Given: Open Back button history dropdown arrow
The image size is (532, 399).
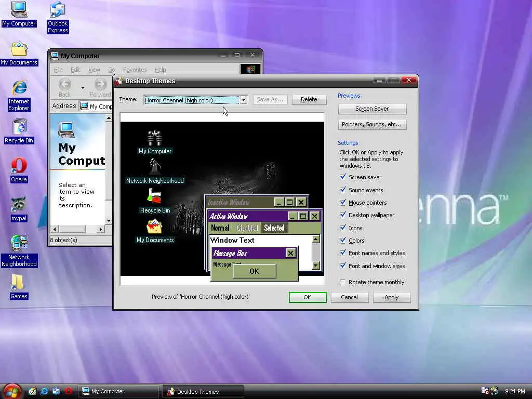Looking at the screenshot, I should [x=83, y=88].
